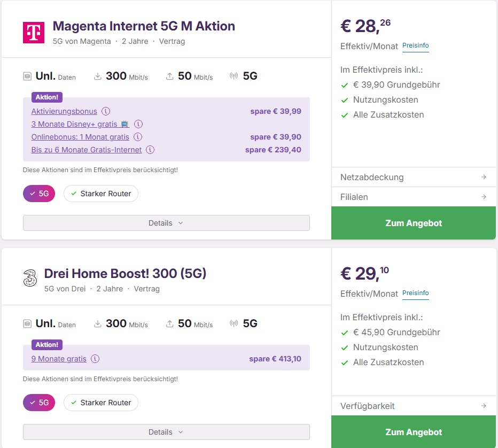Image resolution: width=498 pixels, height=448 pixels.
Task: Expand Details for Magenta Internet 5G M
Action: pyautogui.click(x=166, y=223)
